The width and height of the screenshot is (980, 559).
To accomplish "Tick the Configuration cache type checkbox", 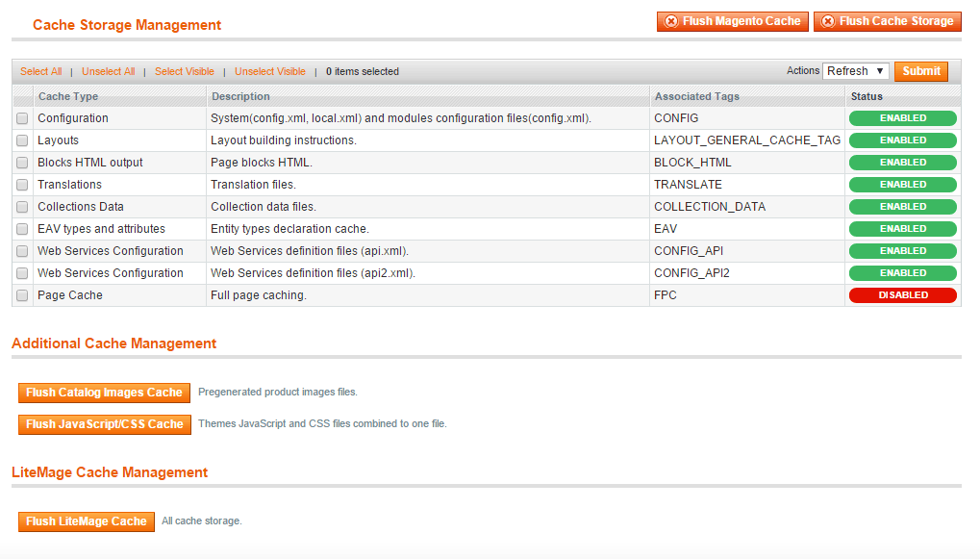I will pos(22,118).
